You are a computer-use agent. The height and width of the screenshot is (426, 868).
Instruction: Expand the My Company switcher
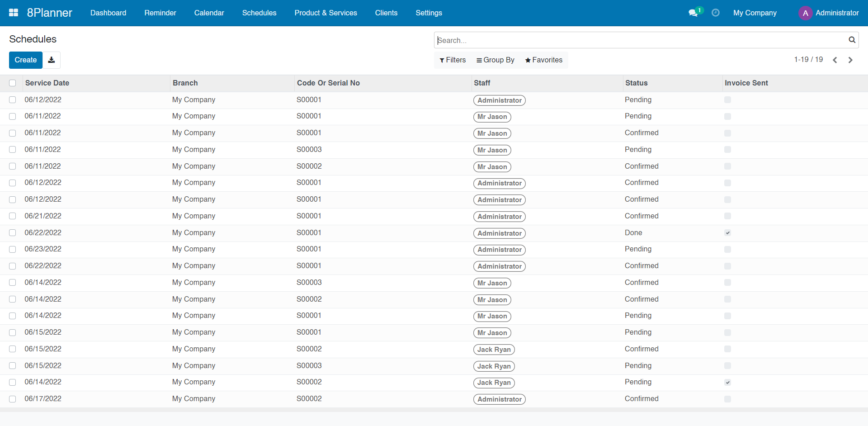click(755, 13)
